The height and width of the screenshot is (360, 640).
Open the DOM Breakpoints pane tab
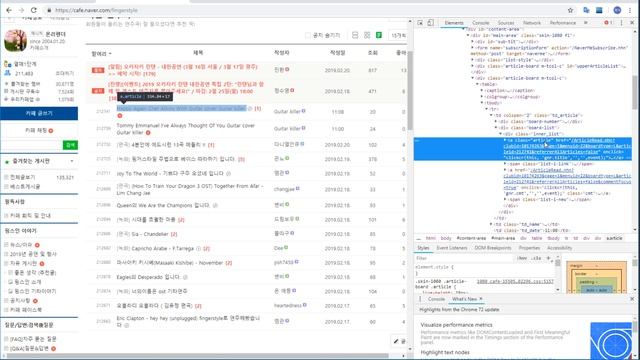point(493,248)
